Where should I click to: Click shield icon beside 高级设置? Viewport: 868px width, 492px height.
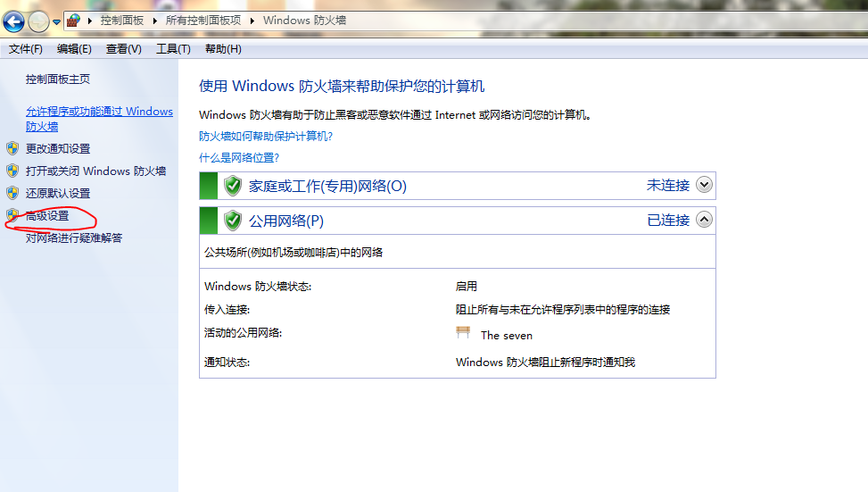click(x=12, y=215)
